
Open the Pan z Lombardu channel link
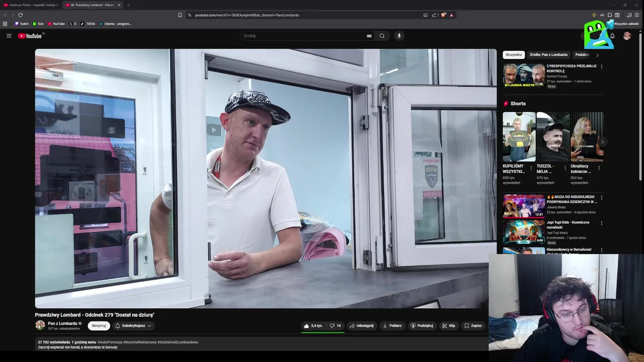[x=62, y=323]
